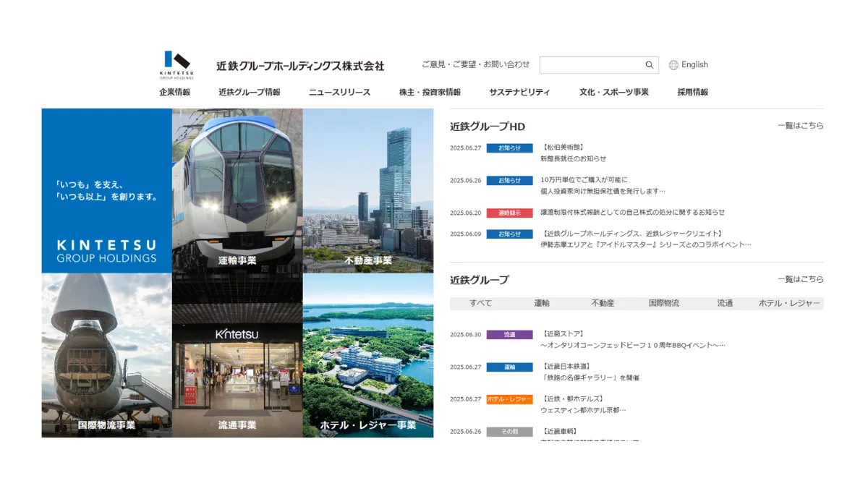Open the 譲渡制限付株式報酬 disclosure news item
868x486 pixels.
click(x=632, y=213)
